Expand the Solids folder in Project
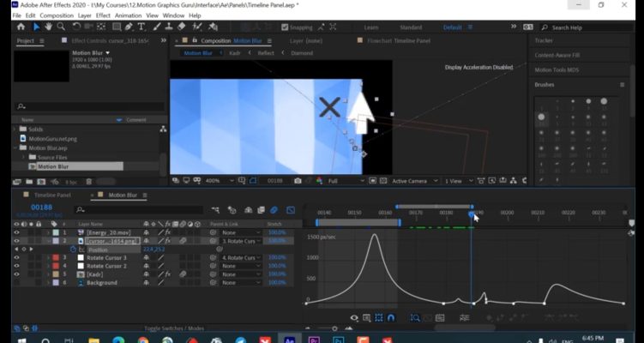The image size is (644, 343). click(15, 129)
